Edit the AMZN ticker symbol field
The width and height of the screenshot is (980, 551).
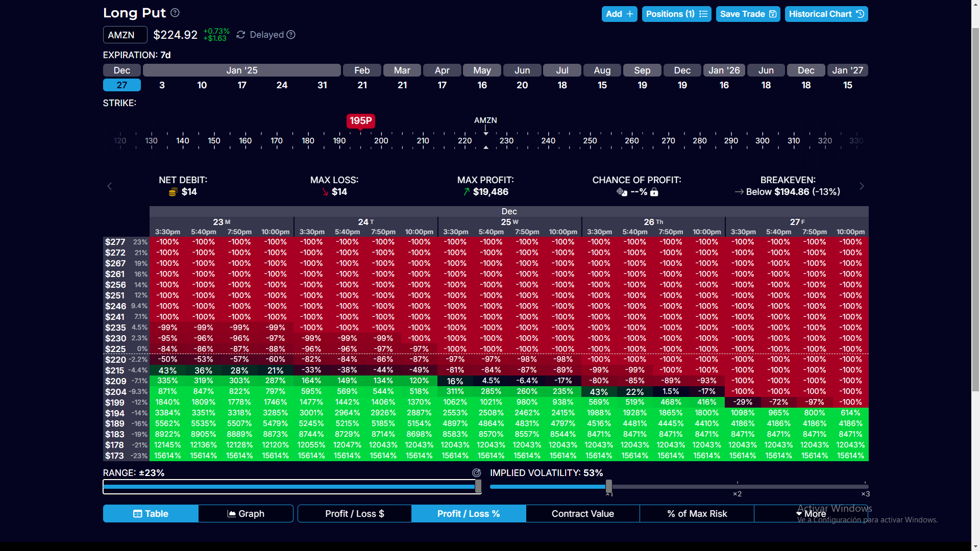(x=125, y=35)
